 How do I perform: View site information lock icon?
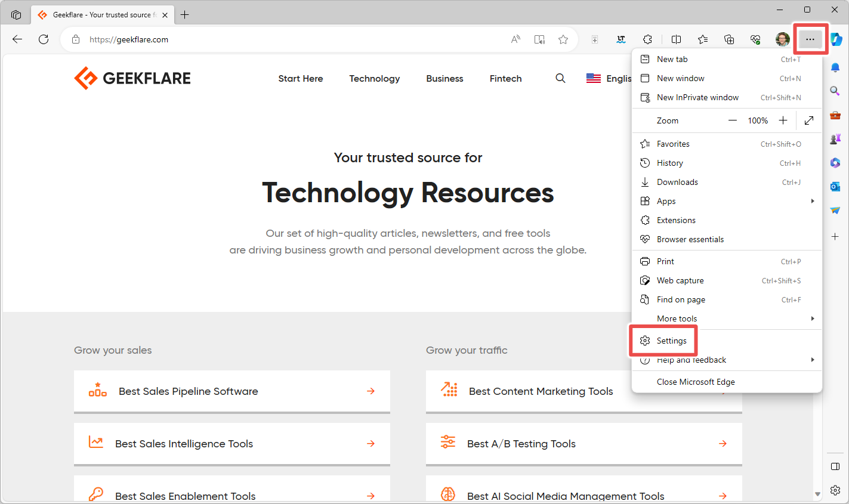(x=75, y=39)
